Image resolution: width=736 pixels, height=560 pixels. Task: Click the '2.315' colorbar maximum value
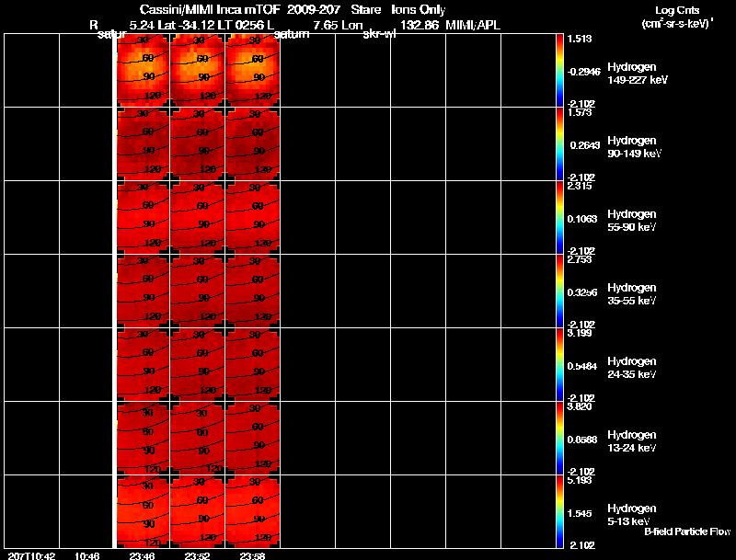point(580,186)
